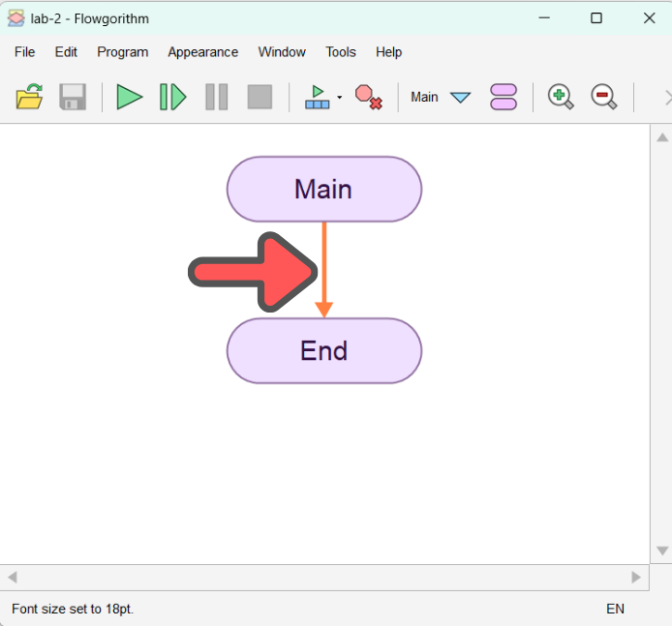Click the vertical scrollbar down arrow
Viewport: 672px width, 627px height.
(x=662, y=551)
